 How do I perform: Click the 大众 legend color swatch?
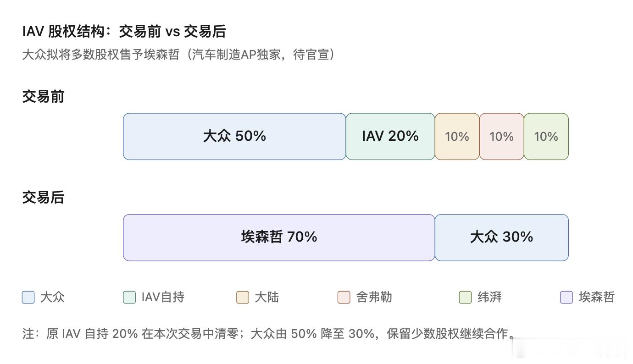[x=28, y=297]
